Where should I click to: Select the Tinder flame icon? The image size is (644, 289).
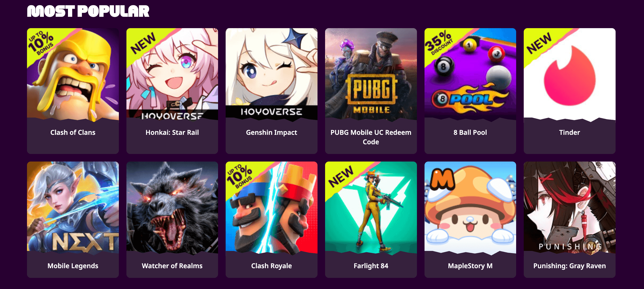point(569,75)
